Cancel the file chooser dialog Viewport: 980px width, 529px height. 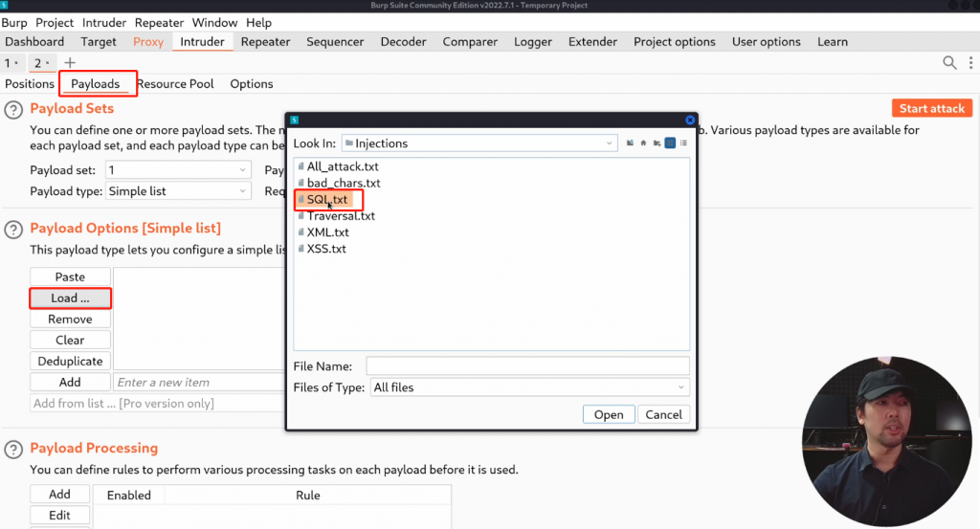point(663,415)
